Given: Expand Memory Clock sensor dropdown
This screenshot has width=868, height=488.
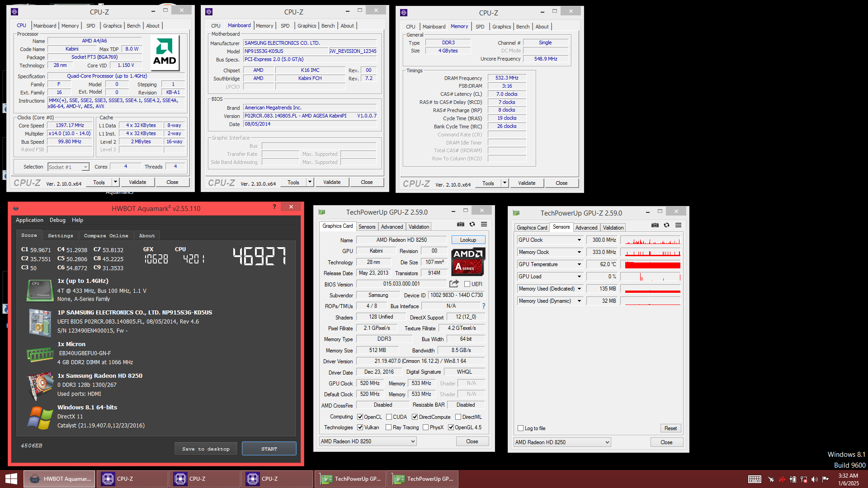Looking at the screenshot, I should pos(579,252).
